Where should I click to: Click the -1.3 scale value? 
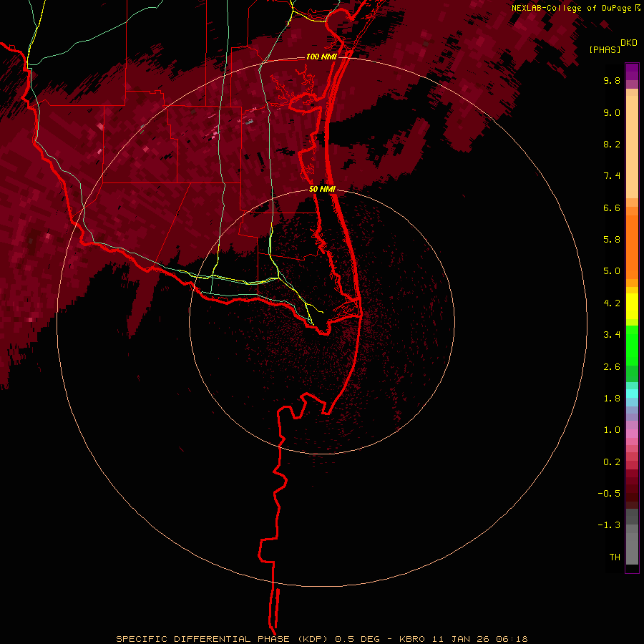point(609,525)
